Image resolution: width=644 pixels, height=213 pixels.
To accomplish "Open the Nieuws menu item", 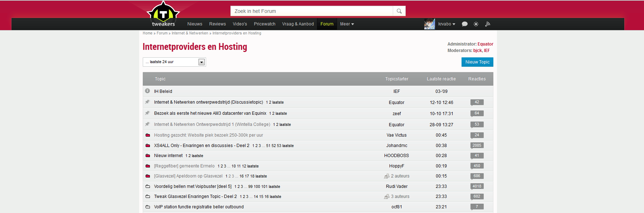I will pyautogui.click(x=195, y=24).
